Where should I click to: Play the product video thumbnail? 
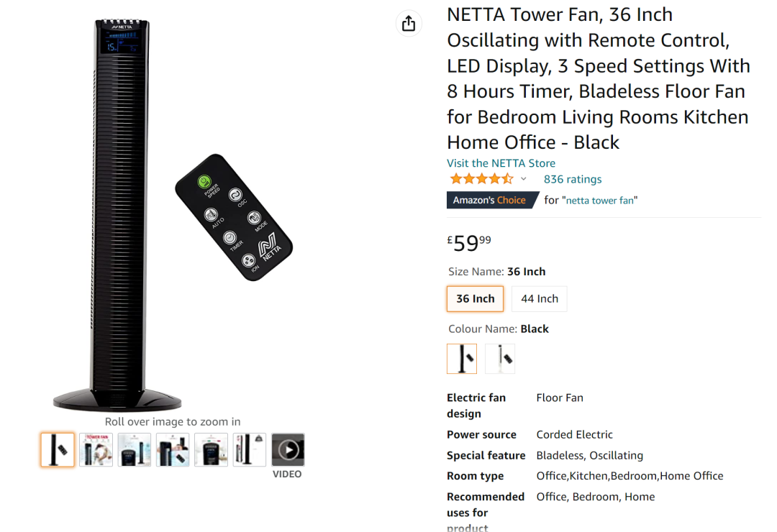coord(288,450)
